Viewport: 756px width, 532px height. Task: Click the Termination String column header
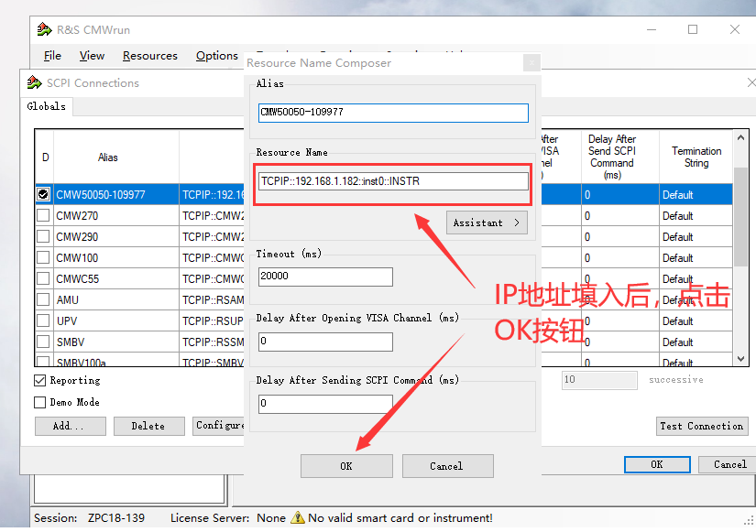696,157
